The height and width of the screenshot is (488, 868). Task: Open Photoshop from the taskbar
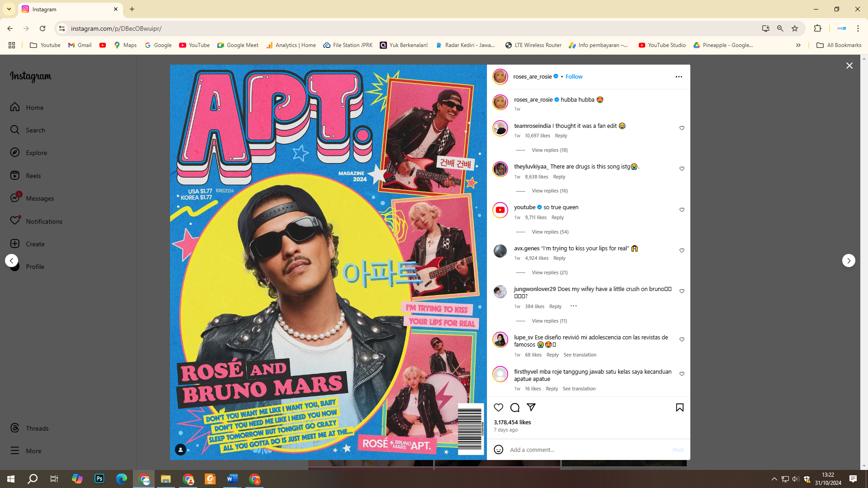(99, 479)
